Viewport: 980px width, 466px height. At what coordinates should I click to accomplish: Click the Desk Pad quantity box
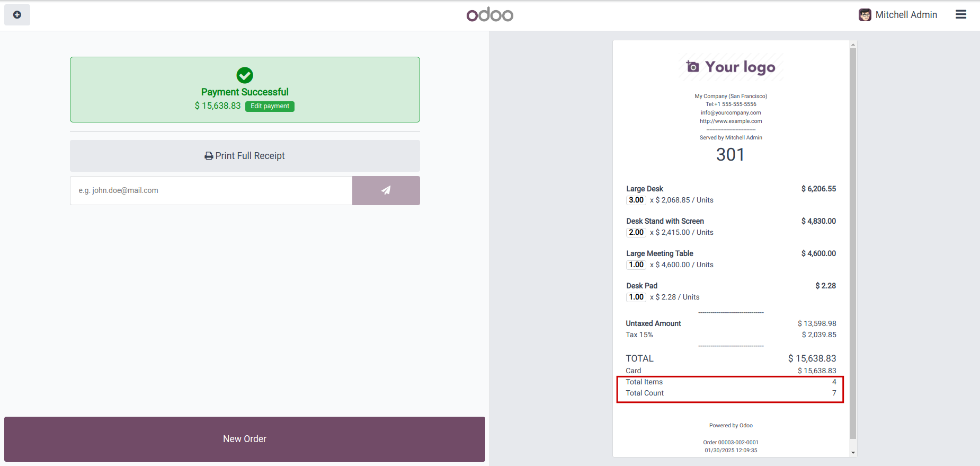point(636,297)
